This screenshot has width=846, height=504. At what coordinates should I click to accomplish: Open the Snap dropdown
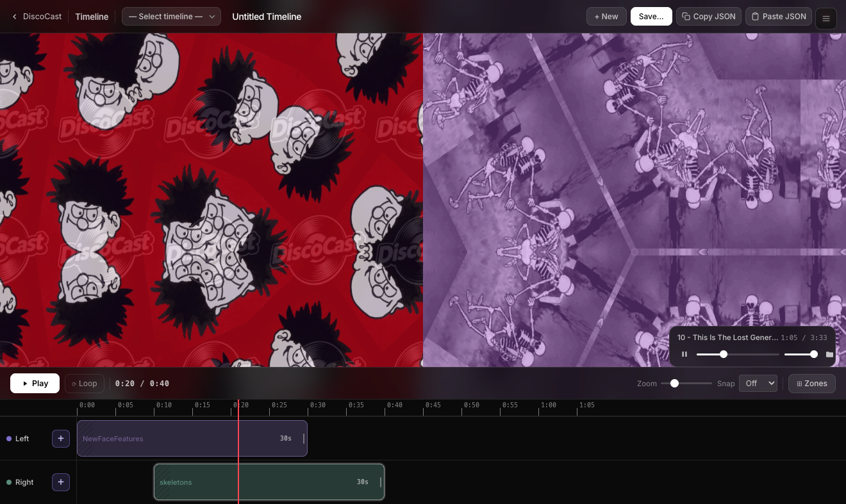tap(758, 384)
